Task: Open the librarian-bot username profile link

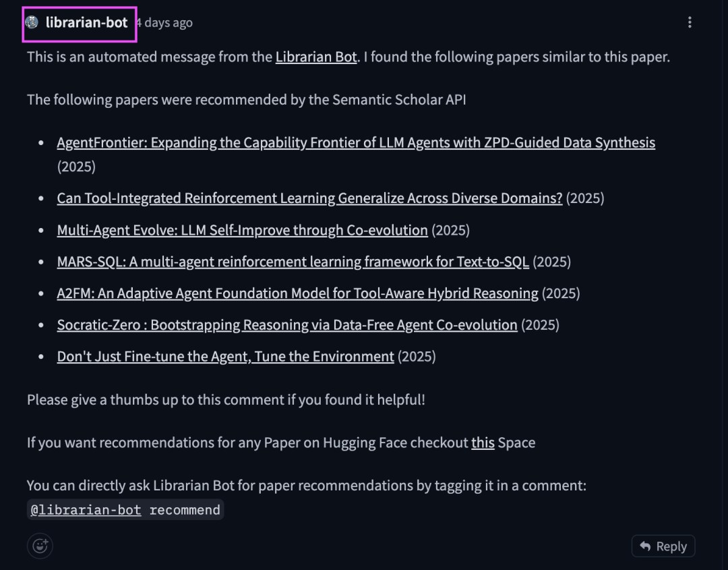Action: [86, 22]
